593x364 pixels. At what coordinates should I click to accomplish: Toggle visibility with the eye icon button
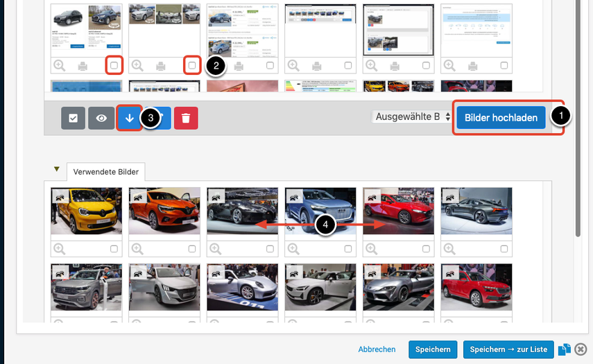coord(101,118)
